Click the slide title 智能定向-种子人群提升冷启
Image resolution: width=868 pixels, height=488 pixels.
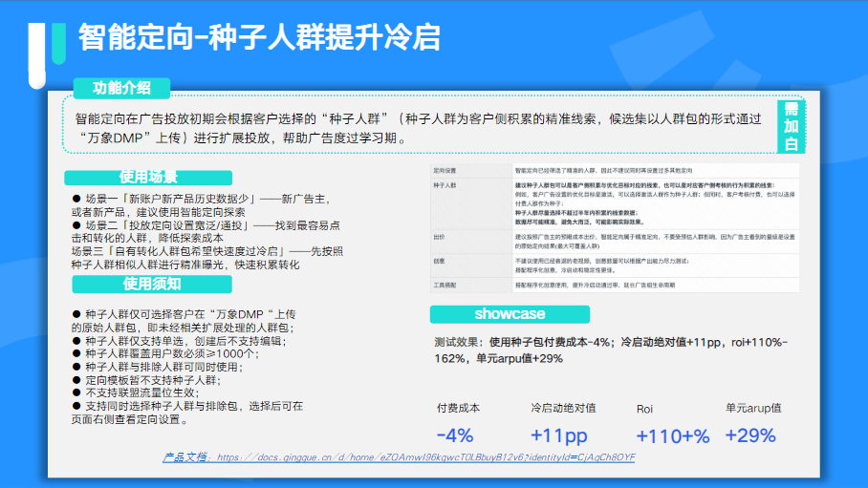260,37
